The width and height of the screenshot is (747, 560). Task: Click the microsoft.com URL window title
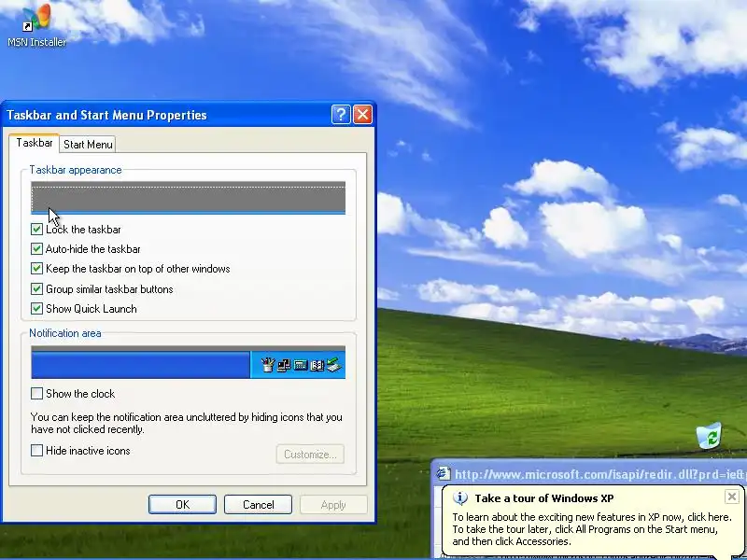click(x=600, y=474)
